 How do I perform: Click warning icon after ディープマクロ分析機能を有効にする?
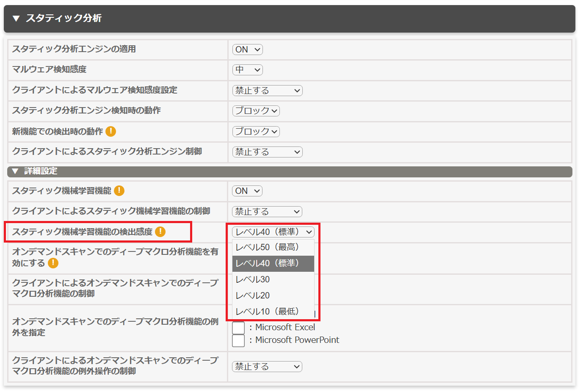pos(53,263)
